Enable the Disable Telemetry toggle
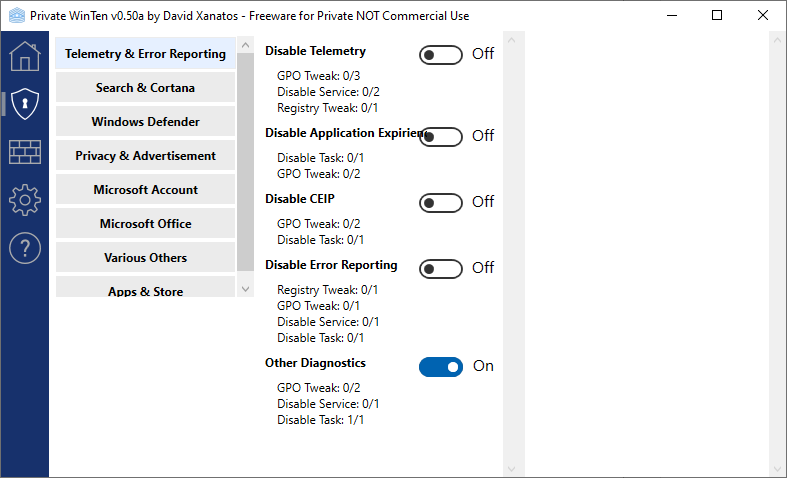 coord(441,55)
